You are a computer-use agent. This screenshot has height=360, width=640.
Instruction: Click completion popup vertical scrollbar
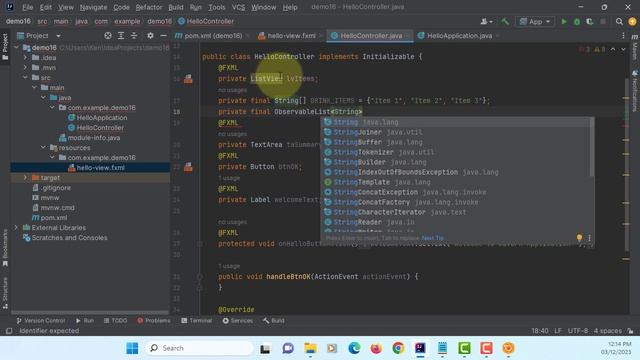[x=591, y=148]
